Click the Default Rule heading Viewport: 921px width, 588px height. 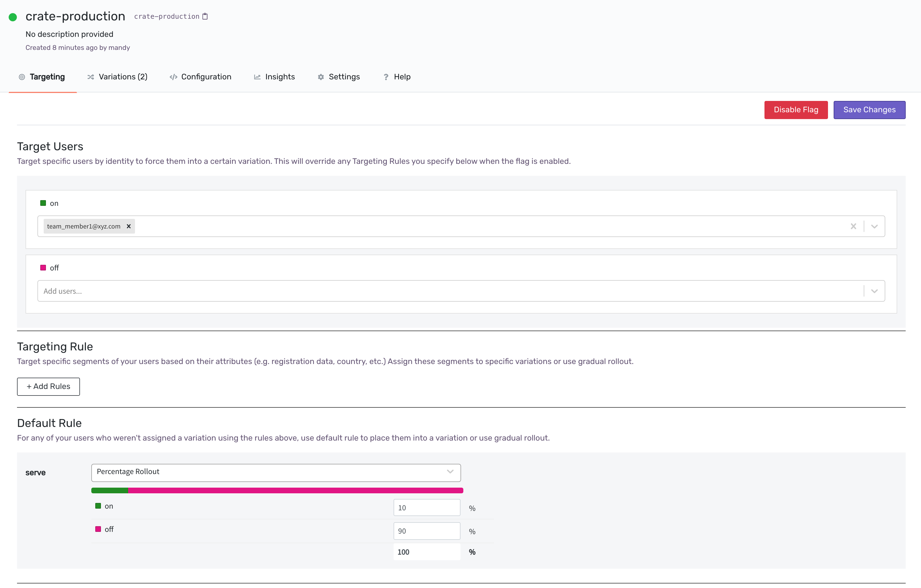(49, 423)
